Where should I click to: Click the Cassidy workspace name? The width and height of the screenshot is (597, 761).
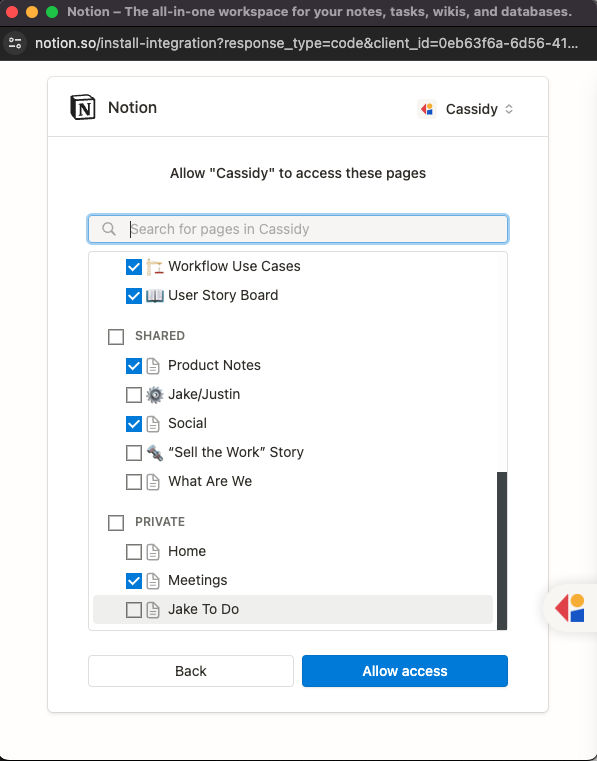pyautogui.click(x=472, y=109)
